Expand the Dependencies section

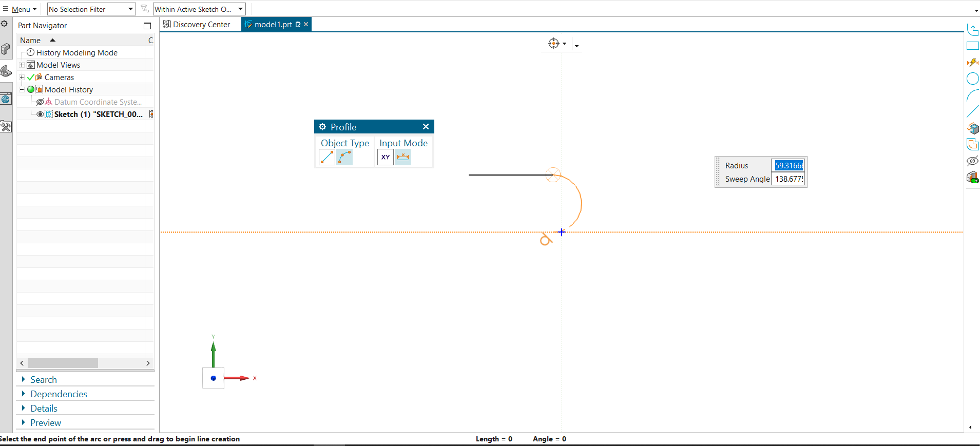tap(59, 394)
